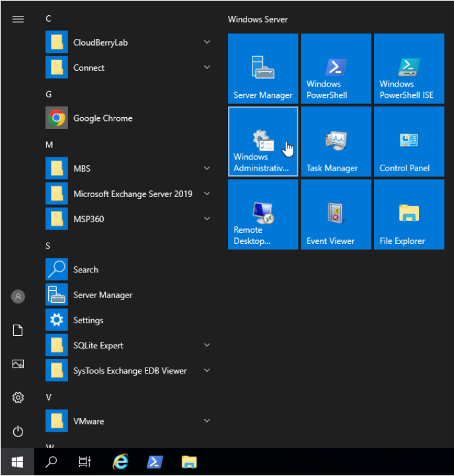Open Search from the app list
Image resolution: width=454 pixels, height=476 pixels.
[128, 269]
